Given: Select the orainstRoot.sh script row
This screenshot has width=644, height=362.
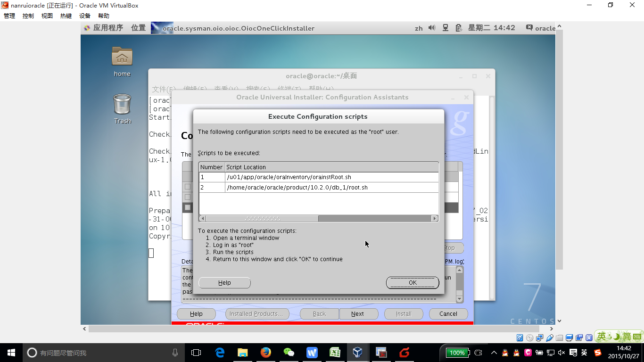Looking at the screenshot, I should 319,177.
